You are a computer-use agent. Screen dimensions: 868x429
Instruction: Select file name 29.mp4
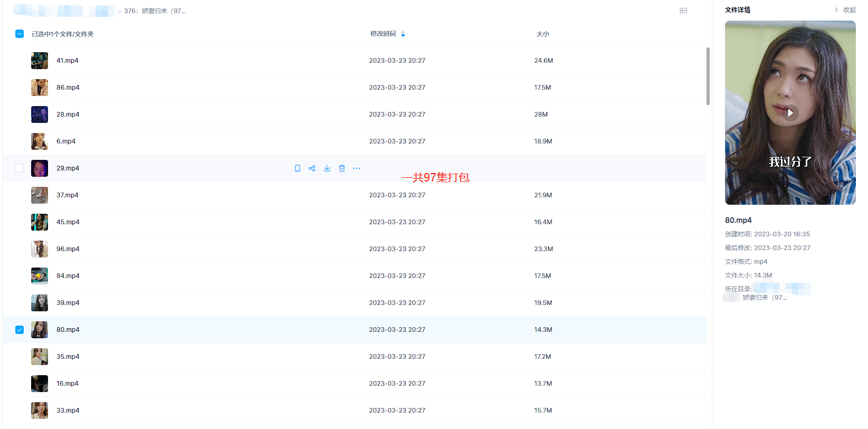pos(68,168)
